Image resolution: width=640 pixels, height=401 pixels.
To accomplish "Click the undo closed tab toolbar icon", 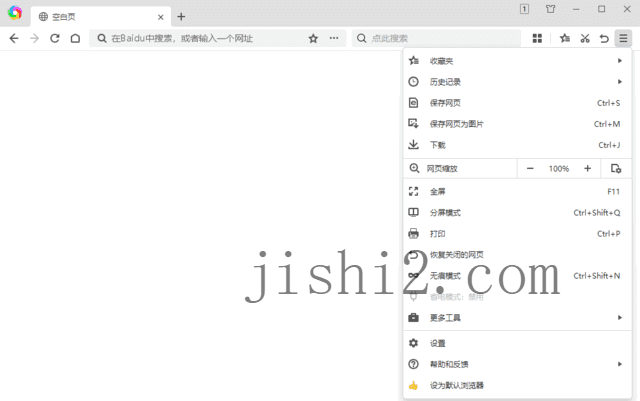I will 604,38.
